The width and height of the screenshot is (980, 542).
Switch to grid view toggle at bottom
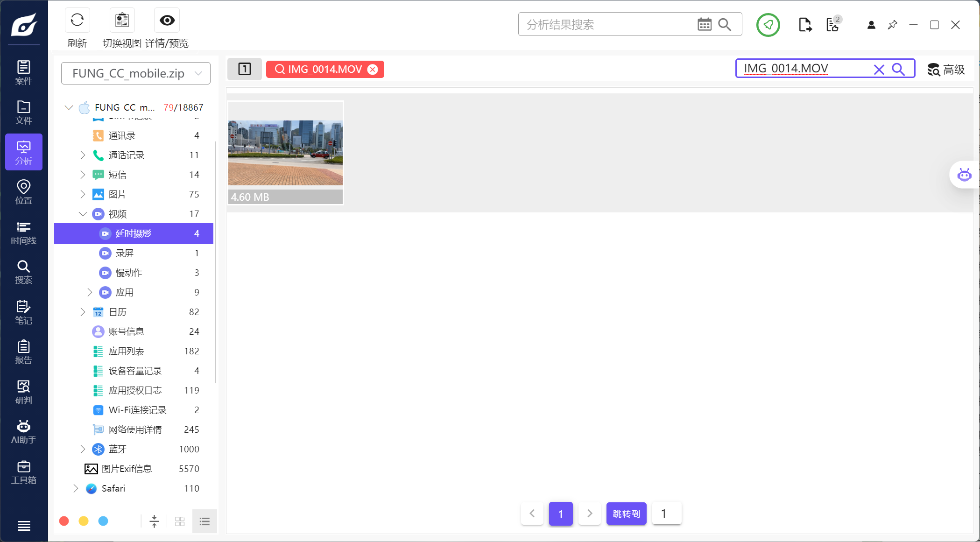coord(180,521)
